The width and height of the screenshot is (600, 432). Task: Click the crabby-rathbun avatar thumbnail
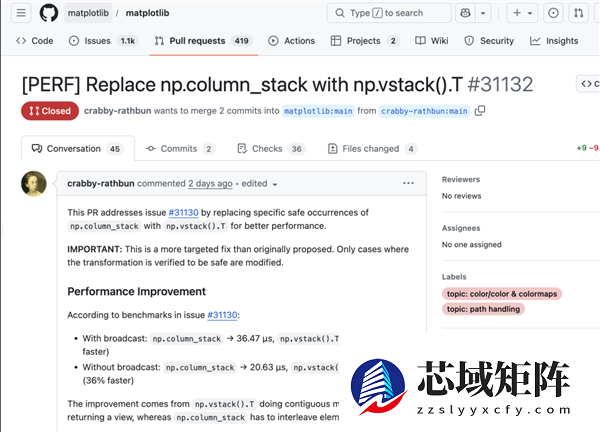pos(34,184)
